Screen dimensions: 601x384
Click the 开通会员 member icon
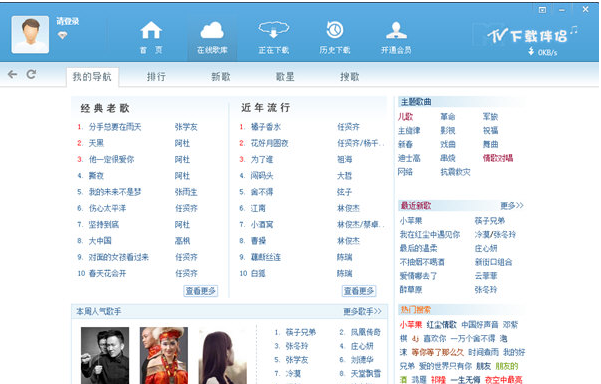(396, 30)
